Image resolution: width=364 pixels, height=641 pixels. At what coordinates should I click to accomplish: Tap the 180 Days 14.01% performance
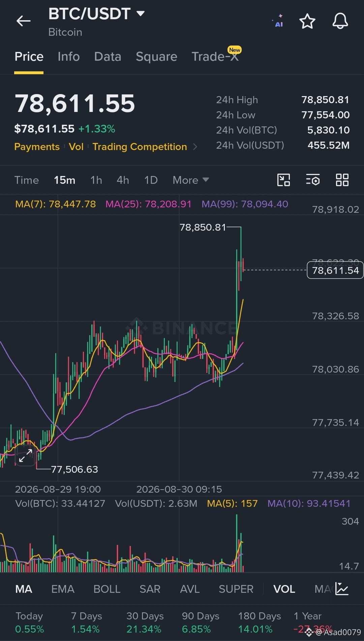pyautogui.click(x=260, y=622)
